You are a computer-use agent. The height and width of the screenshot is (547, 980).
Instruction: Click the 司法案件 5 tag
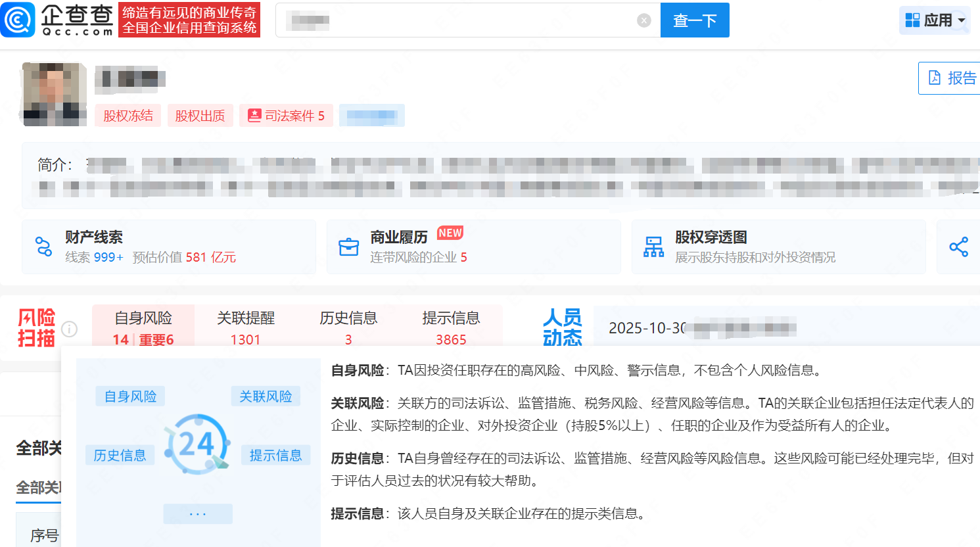[x=287, y=116]
